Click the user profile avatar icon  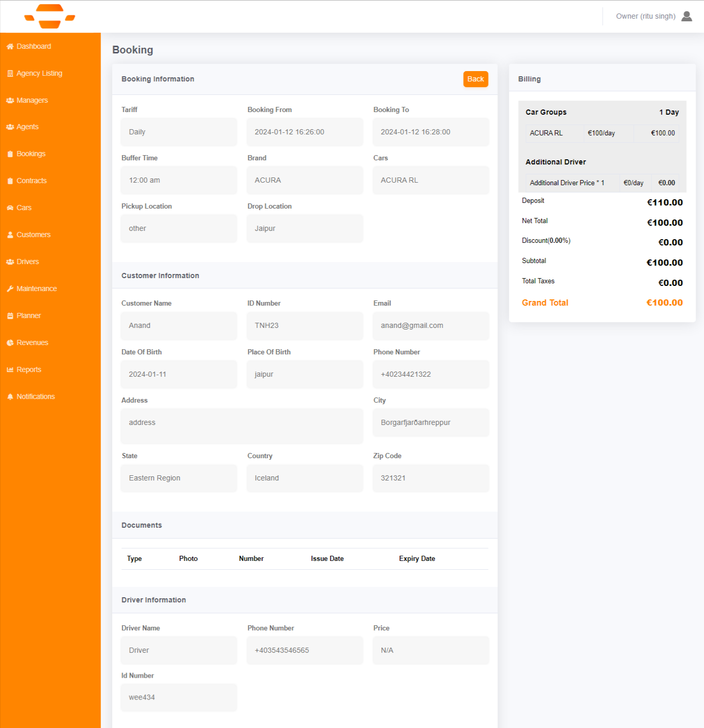[686, 16]
